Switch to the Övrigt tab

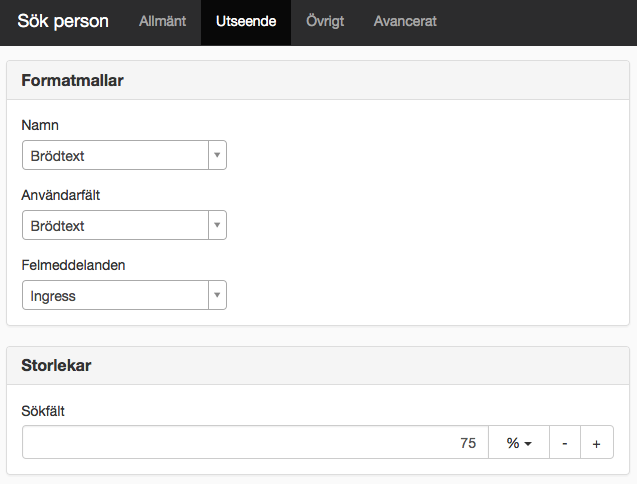(x=325, y=21)
